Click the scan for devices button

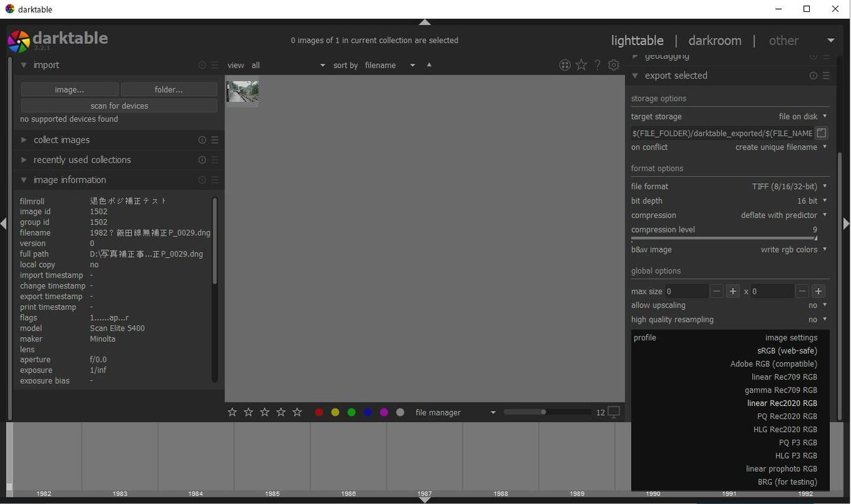(x=119, y=105)
